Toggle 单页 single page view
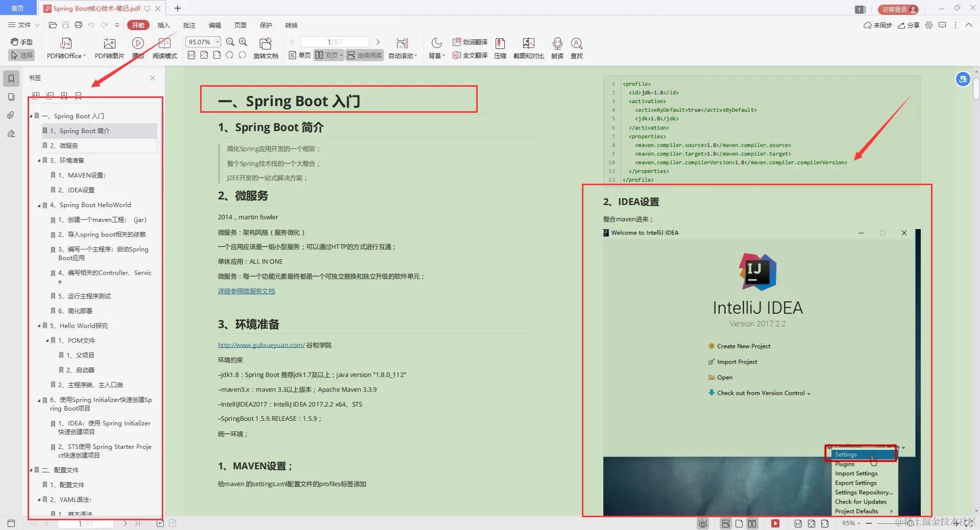The width and height of the screenshot is (980, 530). [299, 55]
